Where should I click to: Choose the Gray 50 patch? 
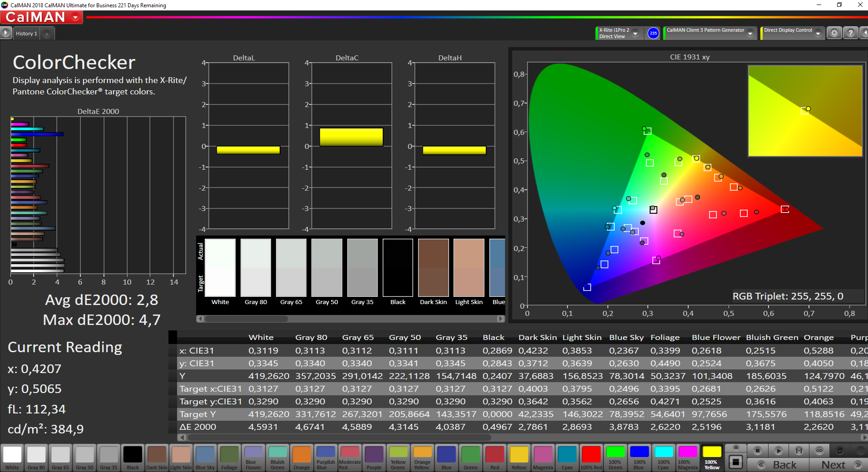coord(84,457)
